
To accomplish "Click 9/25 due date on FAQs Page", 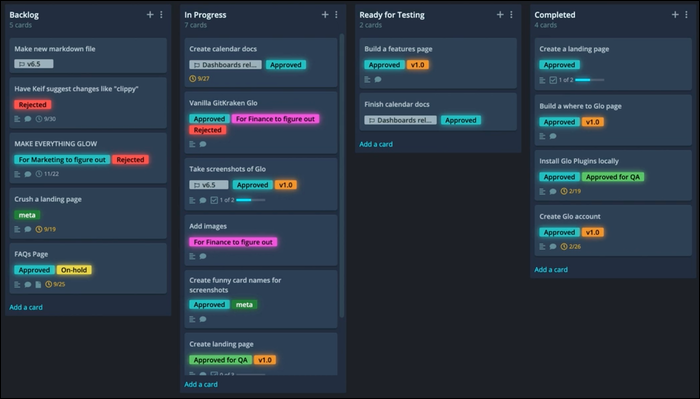I will pos(55,284).
